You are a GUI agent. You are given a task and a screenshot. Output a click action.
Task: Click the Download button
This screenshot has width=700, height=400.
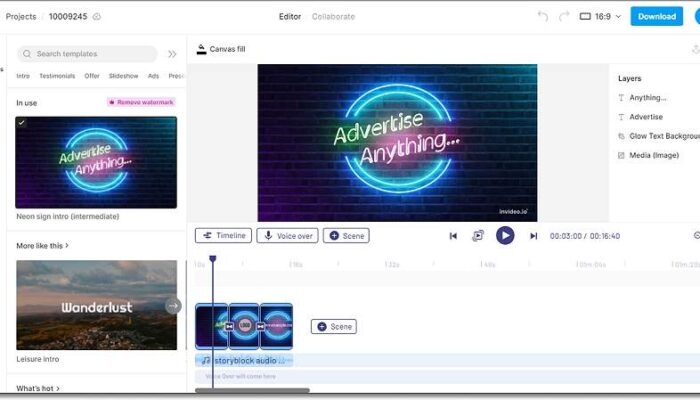click(x=656, y=17)
